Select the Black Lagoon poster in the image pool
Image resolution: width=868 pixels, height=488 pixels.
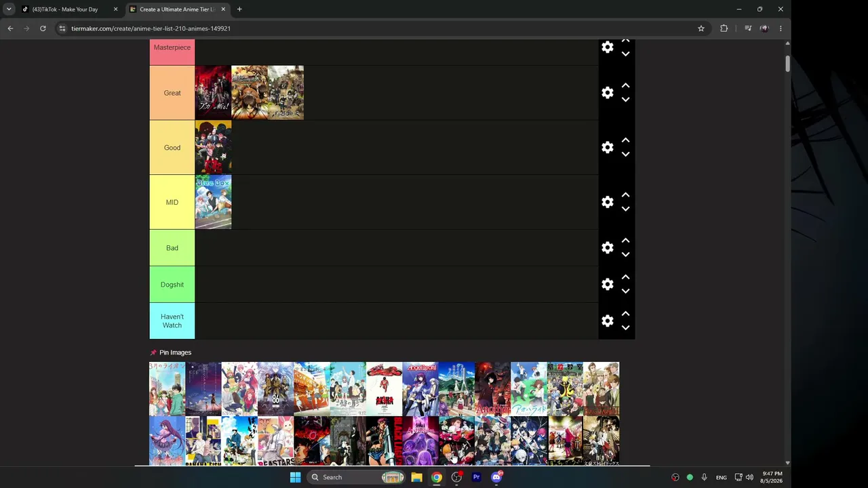point(384,441)
